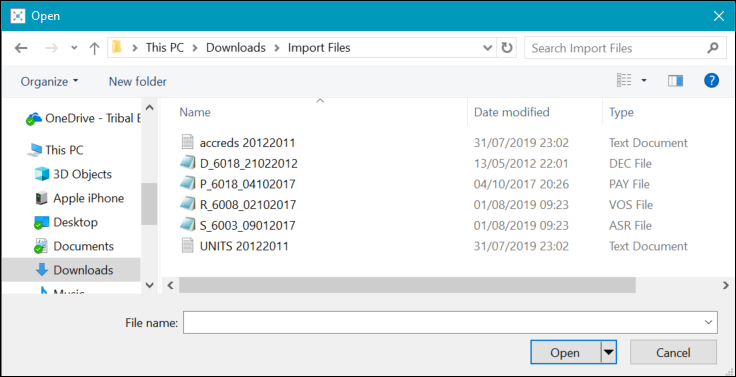Screen dimensions: 736x377
Task: Click the R_6008_02102017 file icon
Action: [x=187, y=204]
